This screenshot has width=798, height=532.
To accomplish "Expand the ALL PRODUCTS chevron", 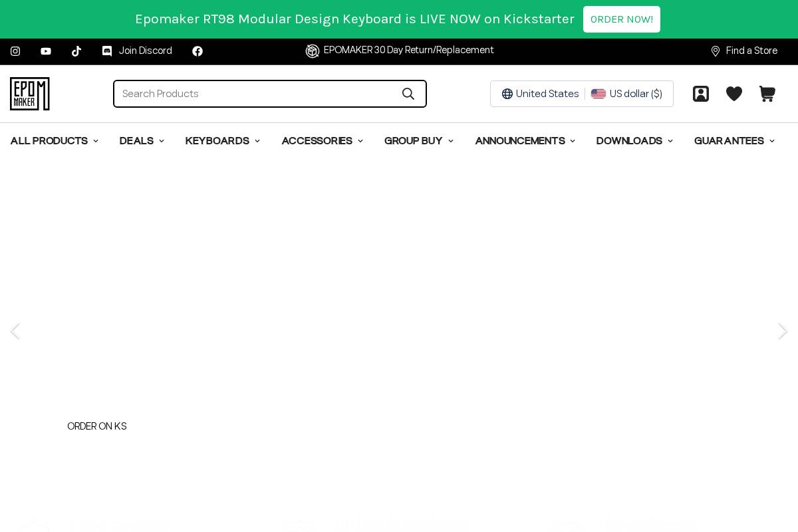I will coord(96,141).
